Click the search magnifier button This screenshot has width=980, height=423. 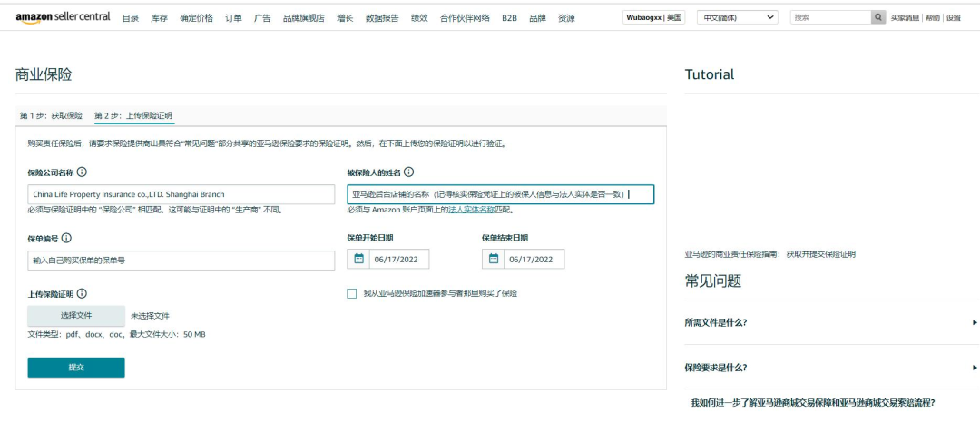tap(878, 17)
